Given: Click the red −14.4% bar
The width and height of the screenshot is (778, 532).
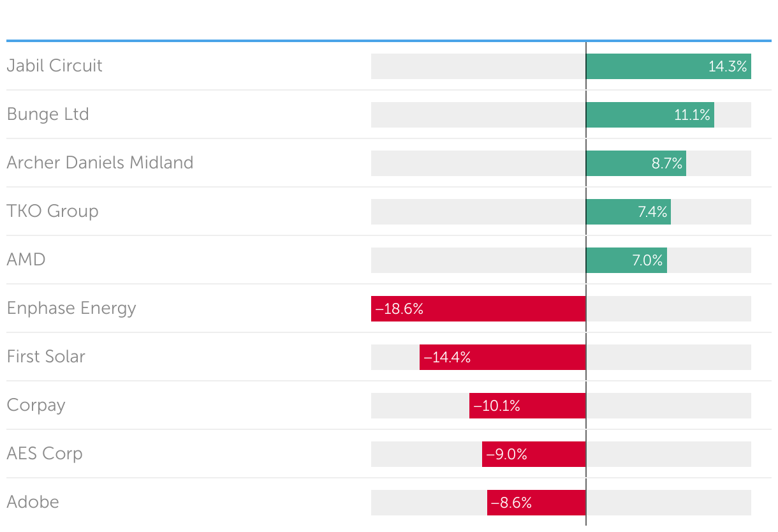Looking at the screenshot, I should point(503,357).
